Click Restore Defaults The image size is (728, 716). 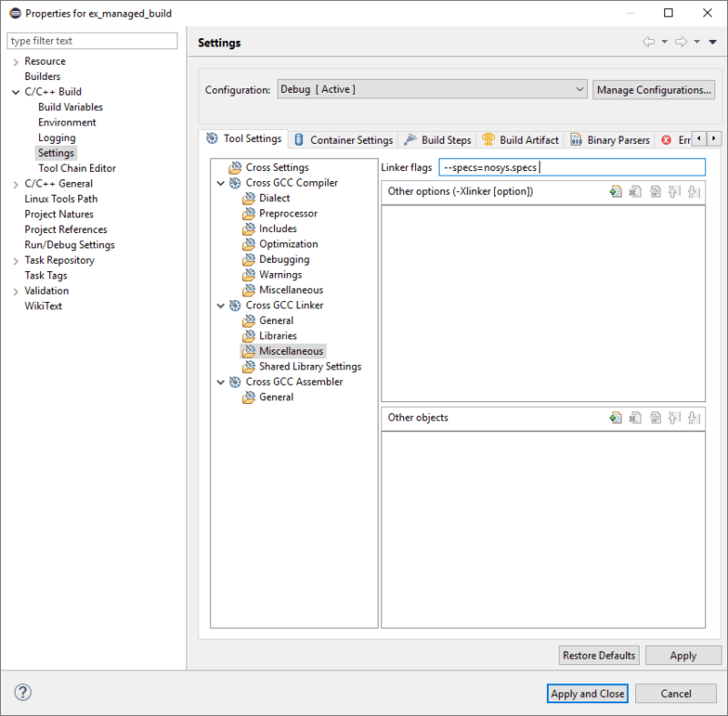click(x=599, y=655)
